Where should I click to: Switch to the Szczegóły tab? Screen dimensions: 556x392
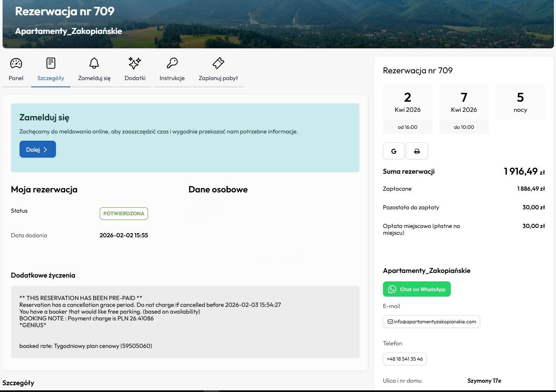(50, 78)
